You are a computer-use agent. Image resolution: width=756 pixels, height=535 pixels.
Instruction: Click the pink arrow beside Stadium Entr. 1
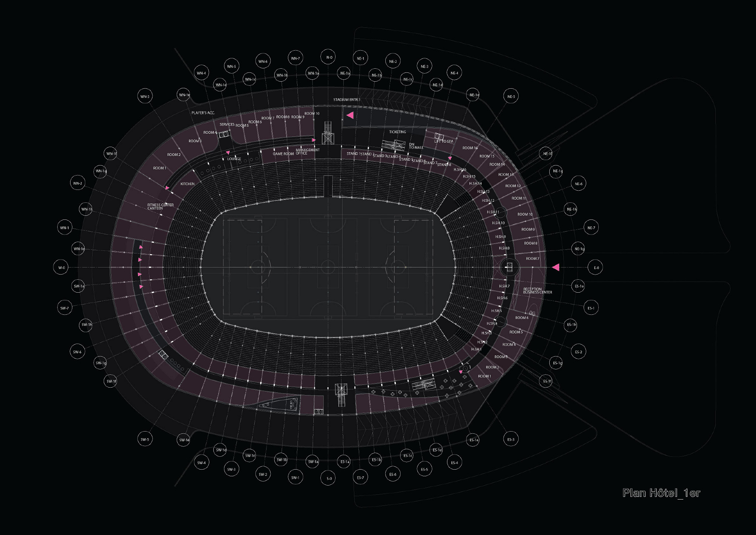click(350, 115)
